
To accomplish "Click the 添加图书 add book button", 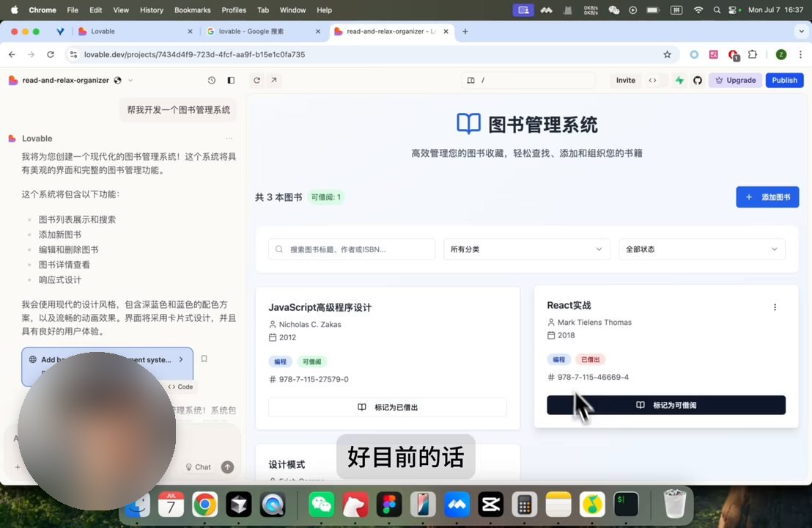I will tap(767, 197).
